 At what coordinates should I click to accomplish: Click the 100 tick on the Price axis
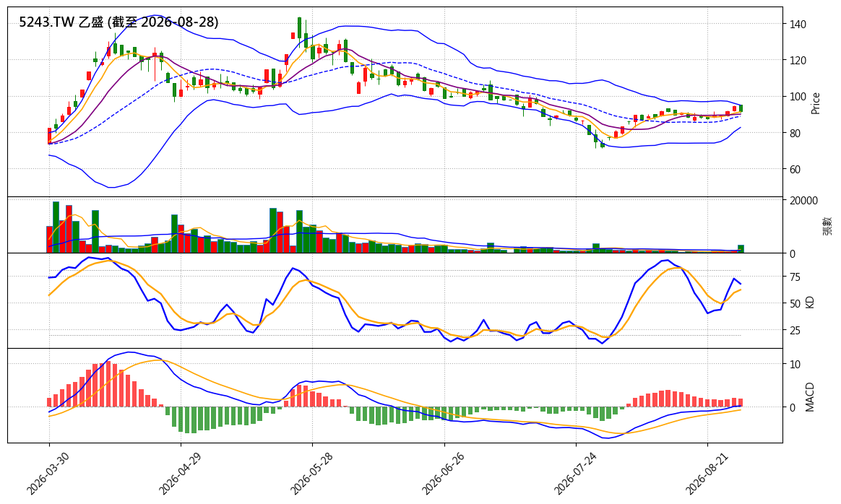798,97
